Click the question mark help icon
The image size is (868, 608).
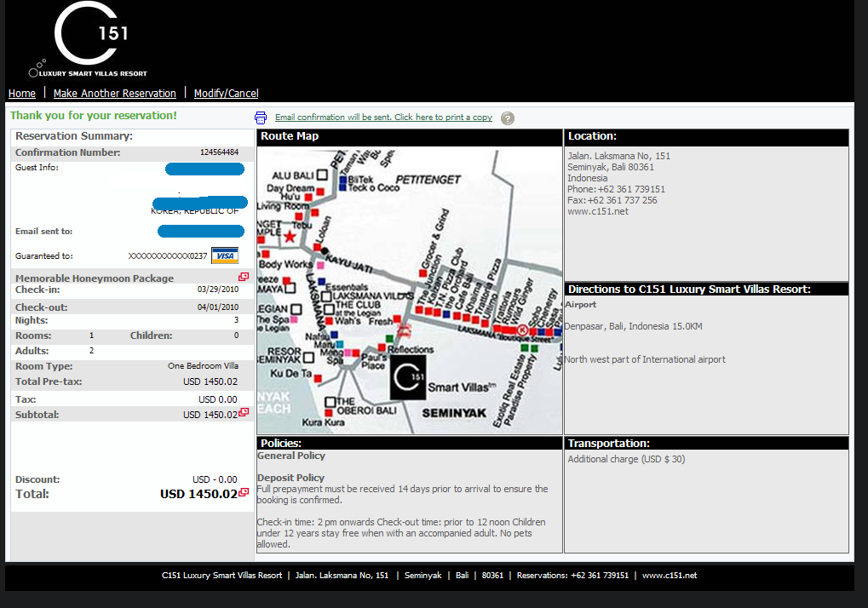click(x=508, y=118)
